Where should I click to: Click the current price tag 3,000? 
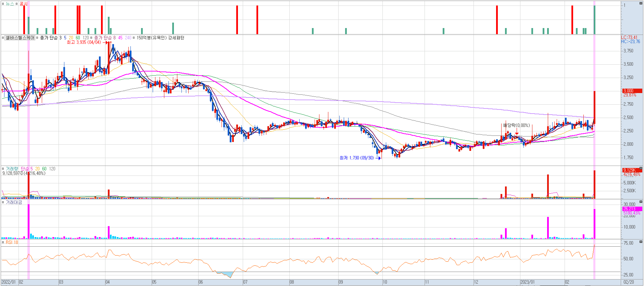pos(632,91)
